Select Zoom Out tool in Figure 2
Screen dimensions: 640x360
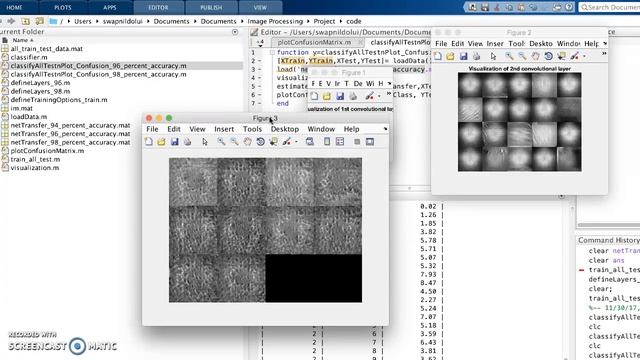522,56
